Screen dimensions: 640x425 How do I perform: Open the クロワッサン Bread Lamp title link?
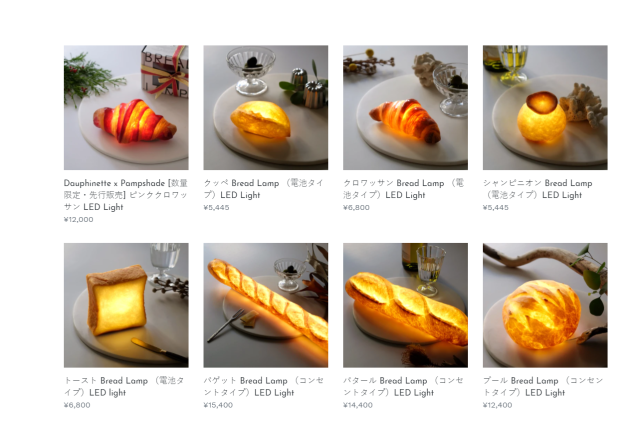(404, 189)
